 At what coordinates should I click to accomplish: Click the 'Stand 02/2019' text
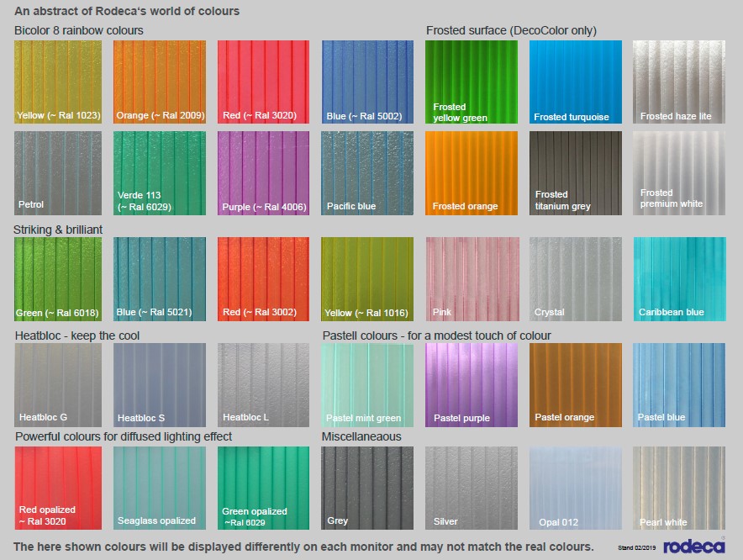(x=637, y=547)
